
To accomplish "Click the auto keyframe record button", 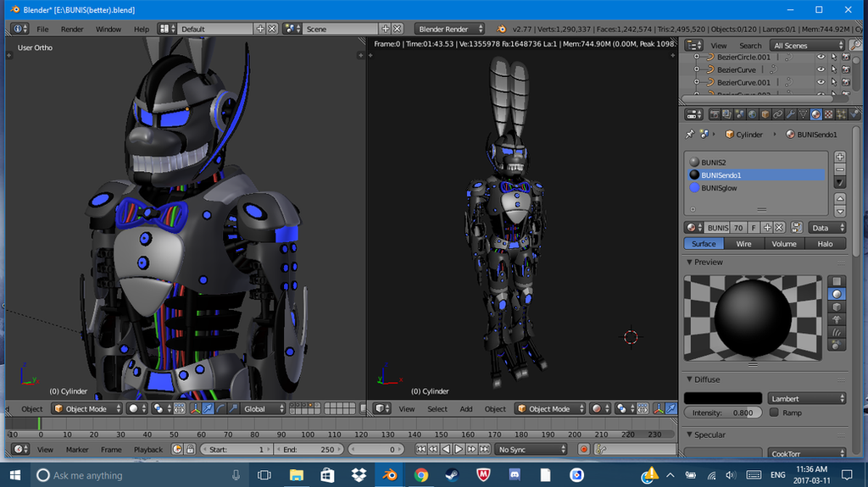I will tap(583, 450).
